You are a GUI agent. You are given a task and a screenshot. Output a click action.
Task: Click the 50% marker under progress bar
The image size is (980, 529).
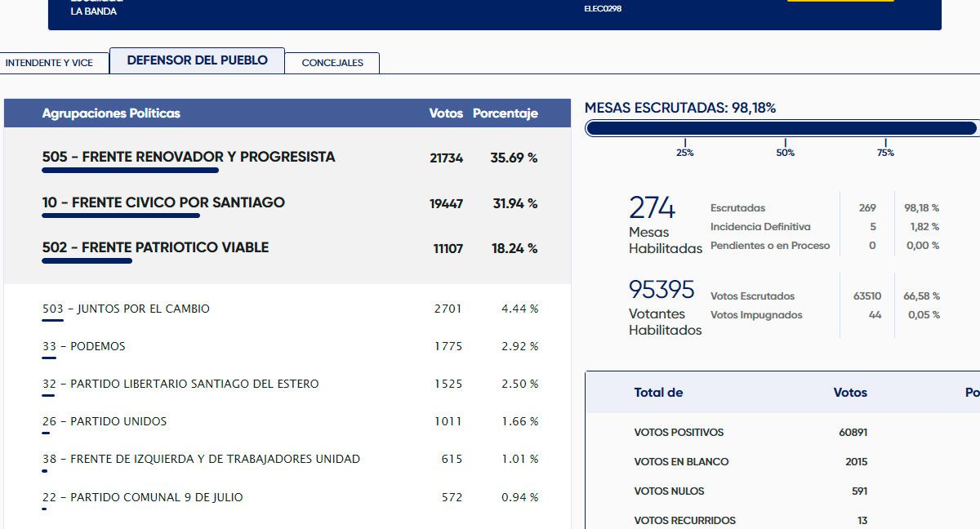coord(785,152)
